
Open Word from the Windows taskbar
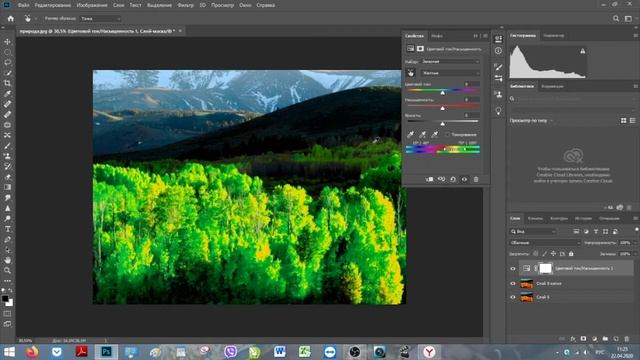[x=280, y=352]
